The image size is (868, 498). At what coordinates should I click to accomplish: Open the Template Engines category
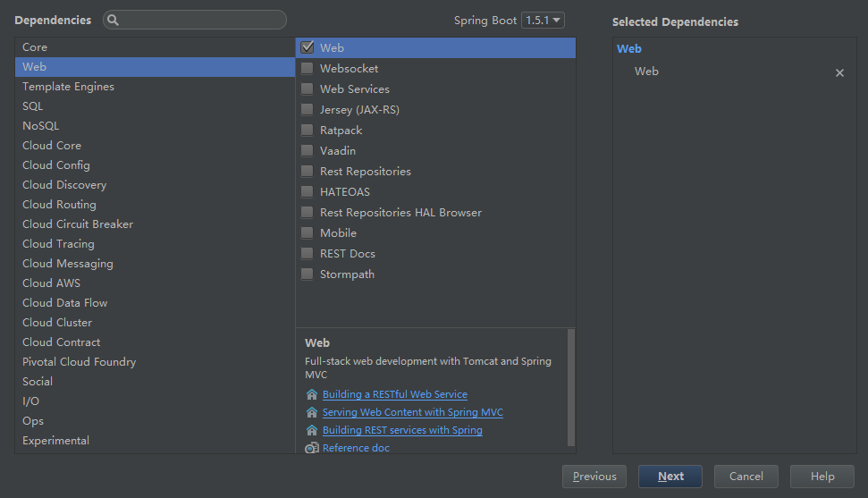(155, 87)
